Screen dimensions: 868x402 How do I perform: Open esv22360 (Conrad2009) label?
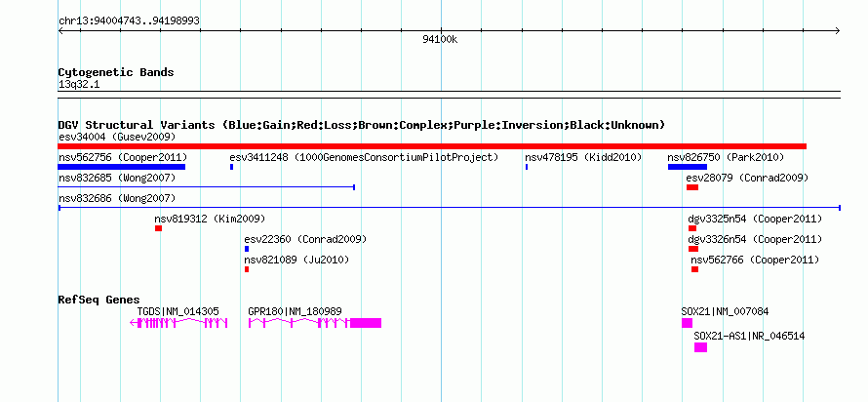(x=305, y=239)
